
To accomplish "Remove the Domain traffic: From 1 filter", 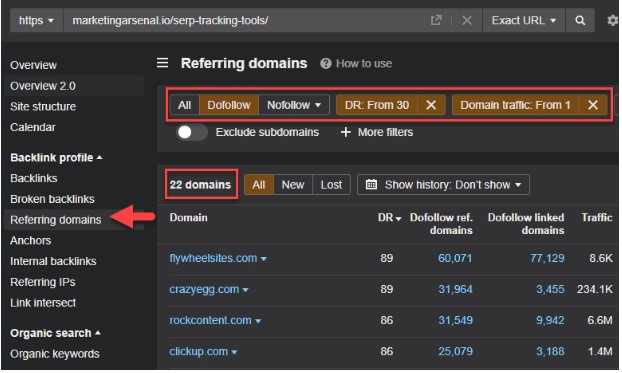I will click(593, 105).
